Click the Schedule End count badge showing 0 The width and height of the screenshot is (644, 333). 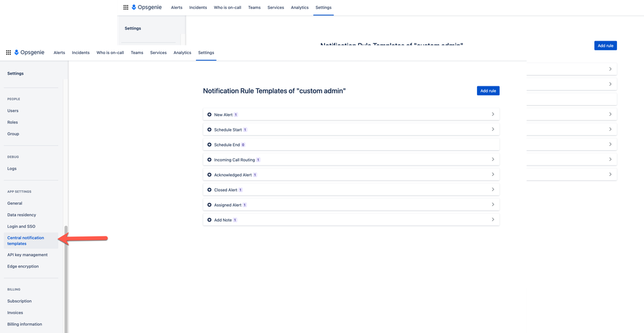[x=243, y=145]
